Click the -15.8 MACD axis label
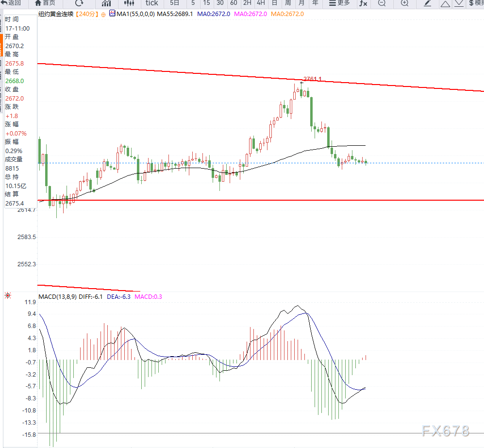Image resolution: width=484 pixels, height=448 pixels. 29,435
